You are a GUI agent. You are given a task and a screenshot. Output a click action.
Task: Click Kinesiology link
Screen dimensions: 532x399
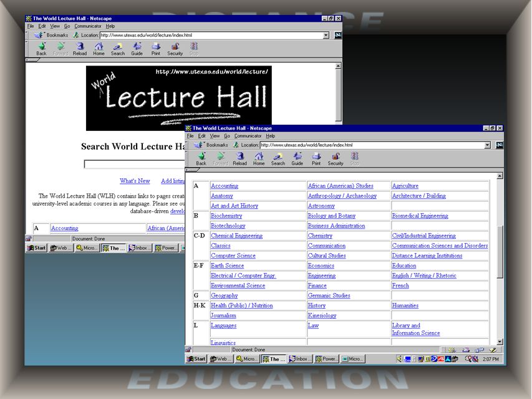tap(322, 315)
